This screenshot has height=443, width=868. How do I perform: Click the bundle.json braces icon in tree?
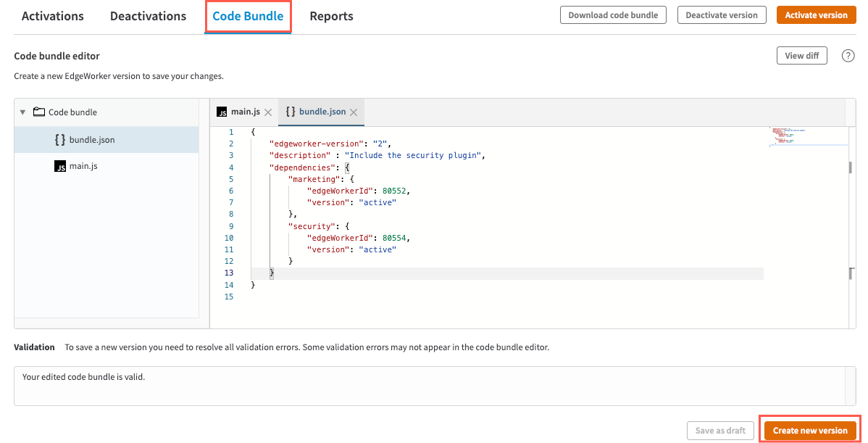[x=60, y=140]
